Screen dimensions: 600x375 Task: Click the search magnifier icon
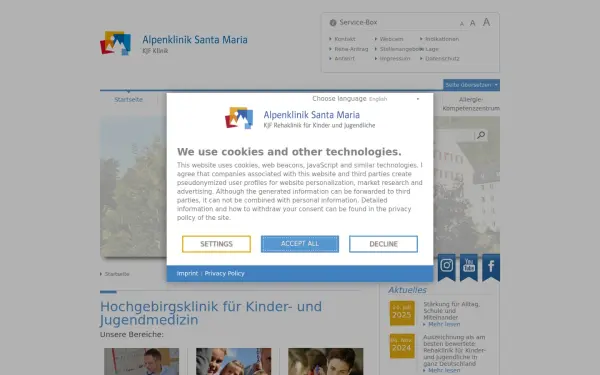point(481,135)
